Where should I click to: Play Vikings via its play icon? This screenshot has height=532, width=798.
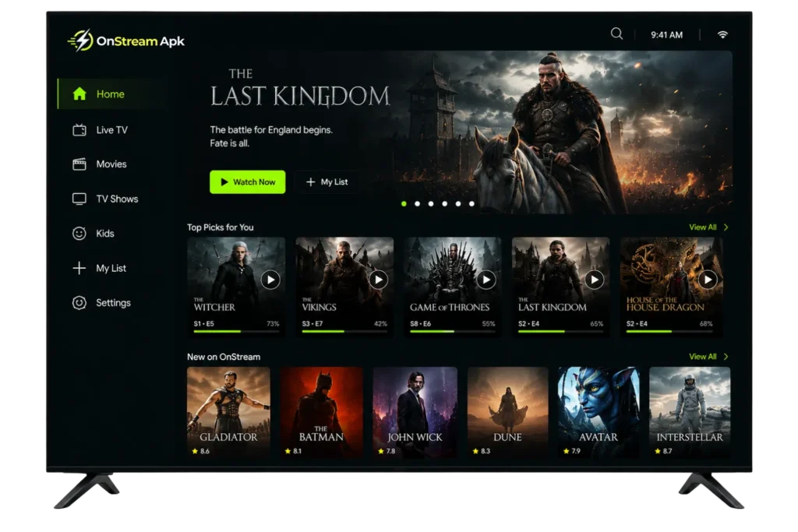[x=378, y=280]
